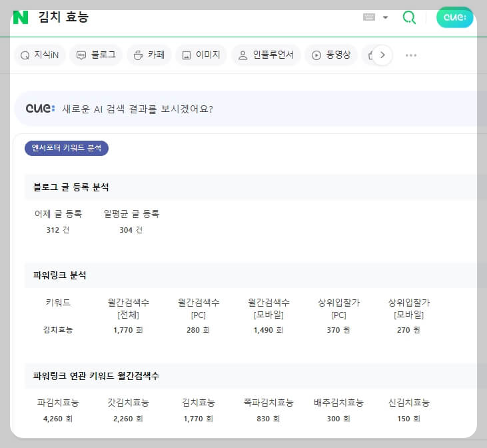Click the 1,490 회 mobile search value

pyautogui.click(x=268, y=330)
